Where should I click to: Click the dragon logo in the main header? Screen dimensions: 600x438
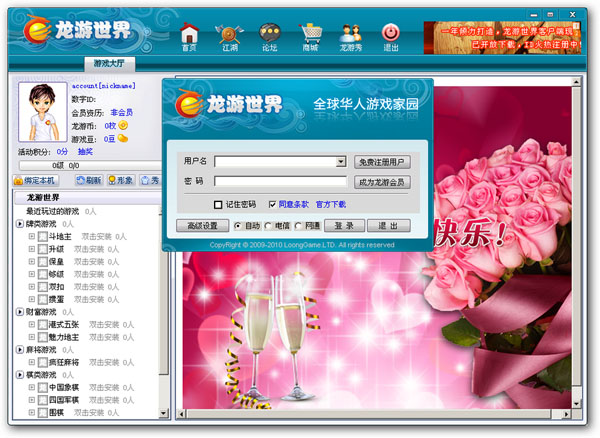[37, 29]
